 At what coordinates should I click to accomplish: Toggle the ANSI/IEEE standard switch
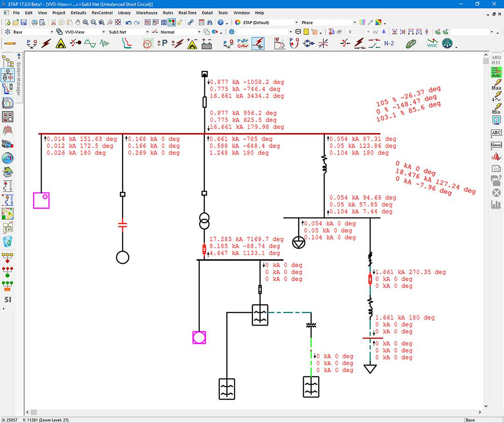tap(496, 60)
